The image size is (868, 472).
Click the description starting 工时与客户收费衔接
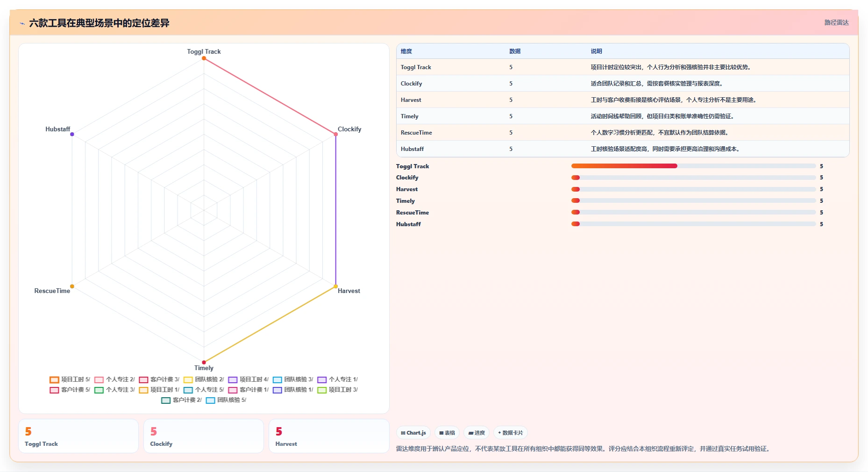click(x=673, y=100)
